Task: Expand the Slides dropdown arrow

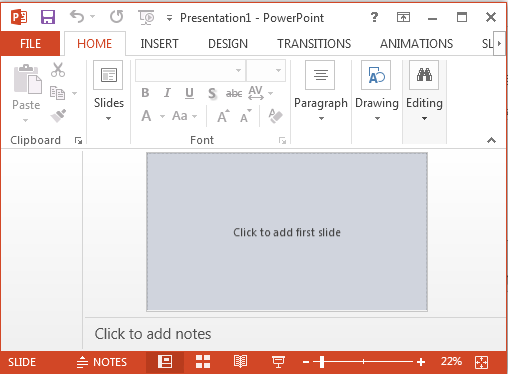Action: (x=108, y=118)
